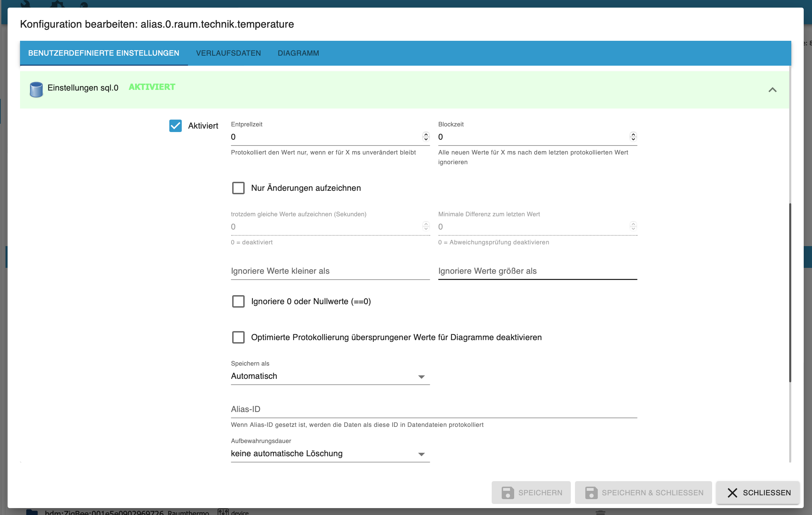Click the sql.0 database icon
812x515 pixels.
(x=36, y=90)
